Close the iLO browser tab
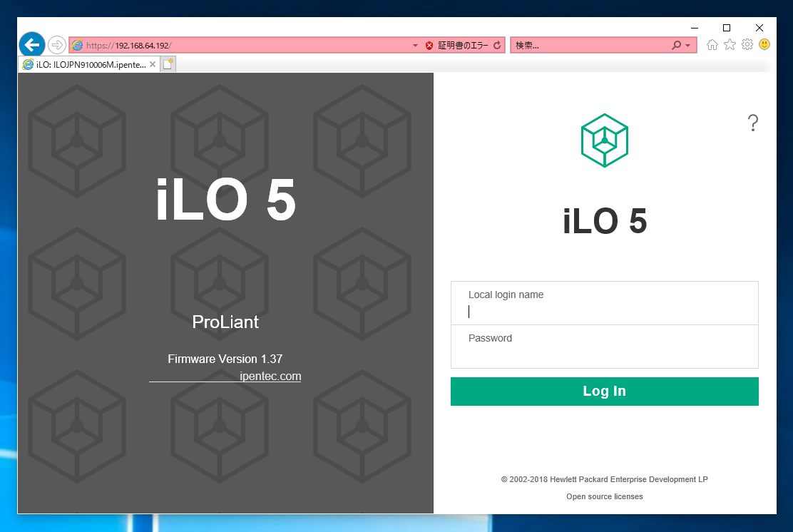Image resolution: width=793 pixels, height=532 pixels. (x=153, y=64)
